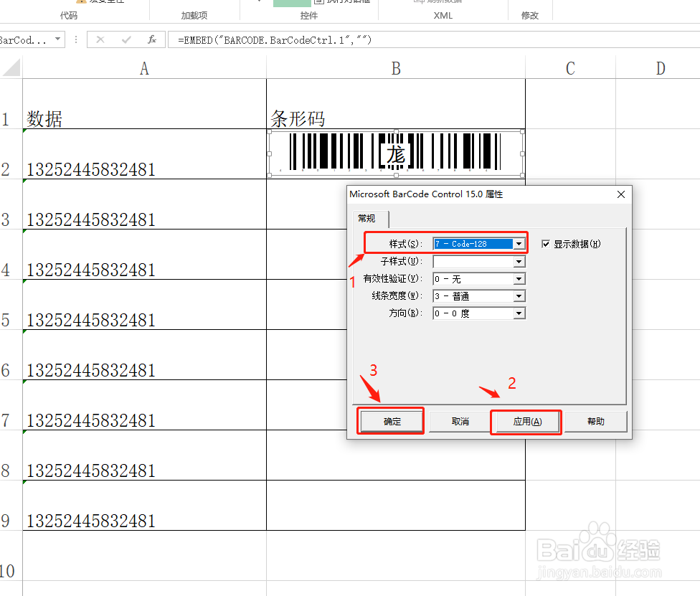Click the select-all corner triangle

pyautogui.click(x=11, y=67)
